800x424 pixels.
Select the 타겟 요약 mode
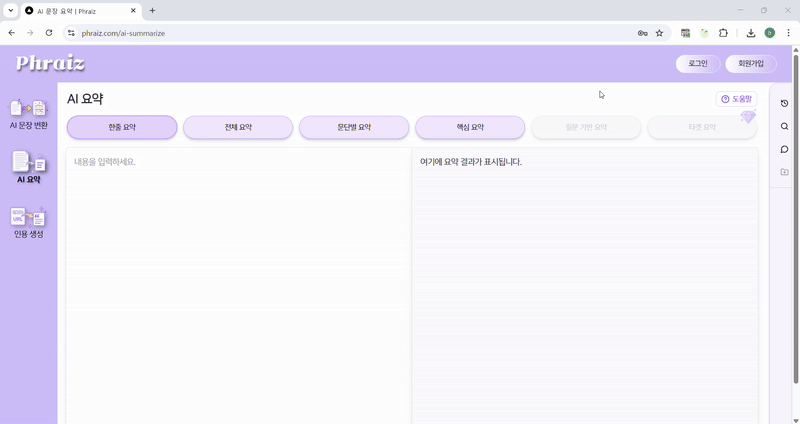pyautogui.click(x=702, y=127)
